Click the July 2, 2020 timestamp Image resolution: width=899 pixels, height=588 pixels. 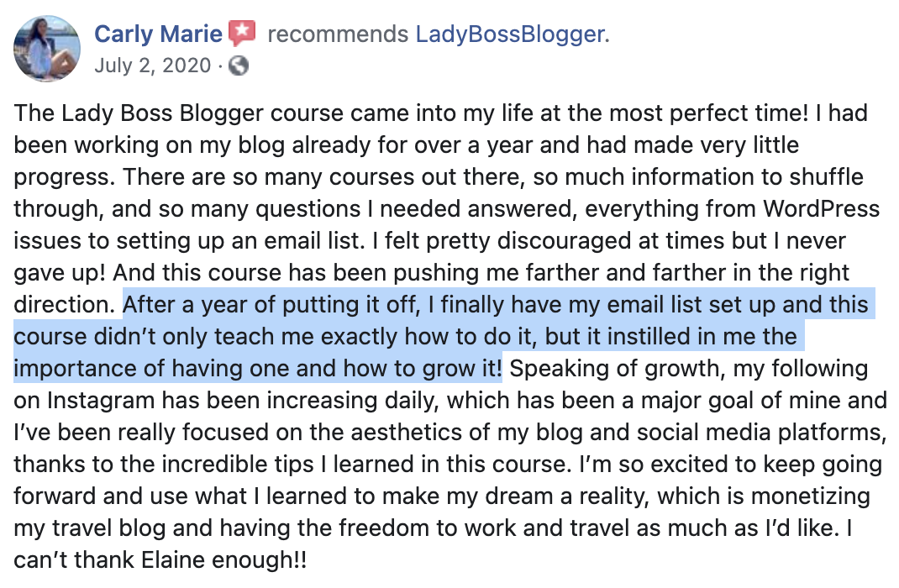point(153,66)
